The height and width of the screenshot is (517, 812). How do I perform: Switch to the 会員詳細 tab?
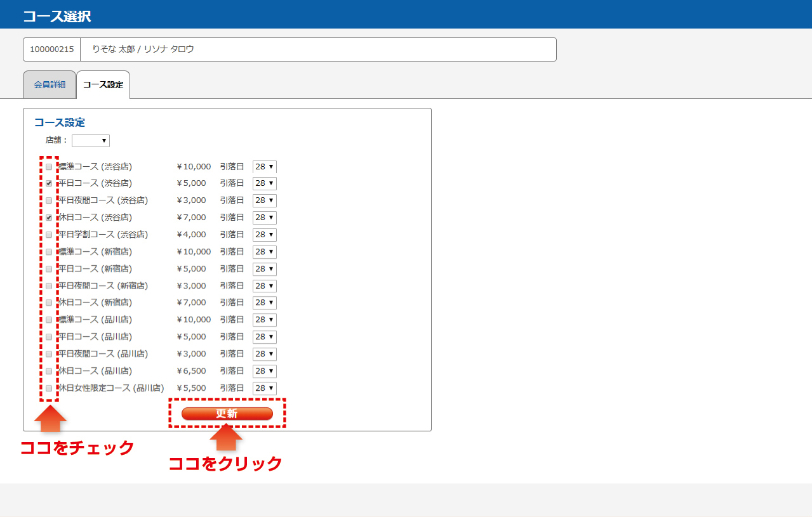pos(50,84)
